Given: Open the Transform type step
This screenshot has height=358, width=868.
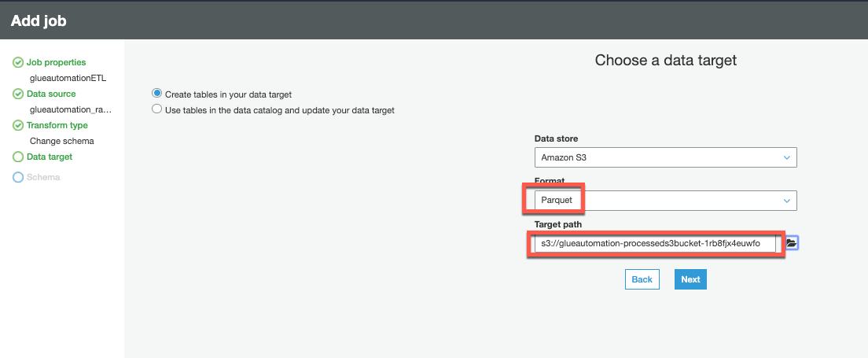Looking at the screenshot, I should click(57, 126).
